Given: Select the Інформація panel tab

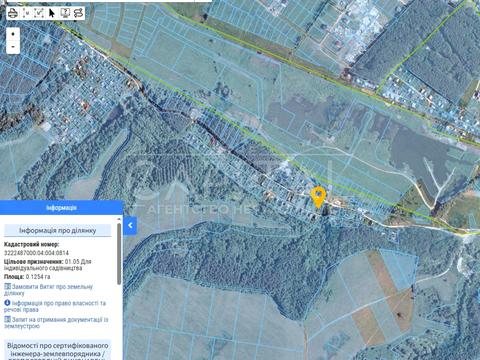Looking at the screenshot, I should point(61,208).
